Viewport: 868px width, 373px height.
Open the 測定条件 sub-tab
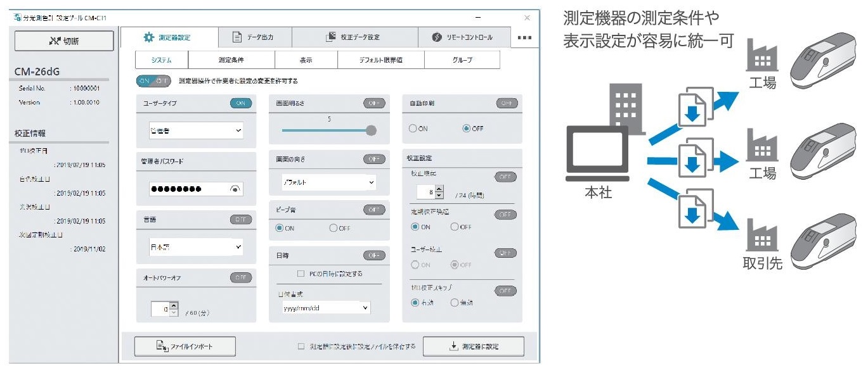[231, 60]
